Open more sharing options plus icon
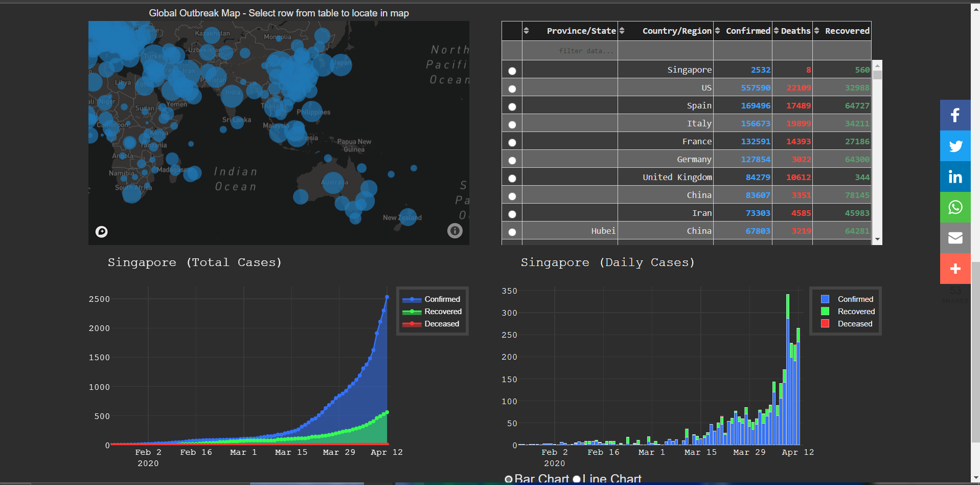Viewport: 980px width, 485px height. (x=955, y=269)
